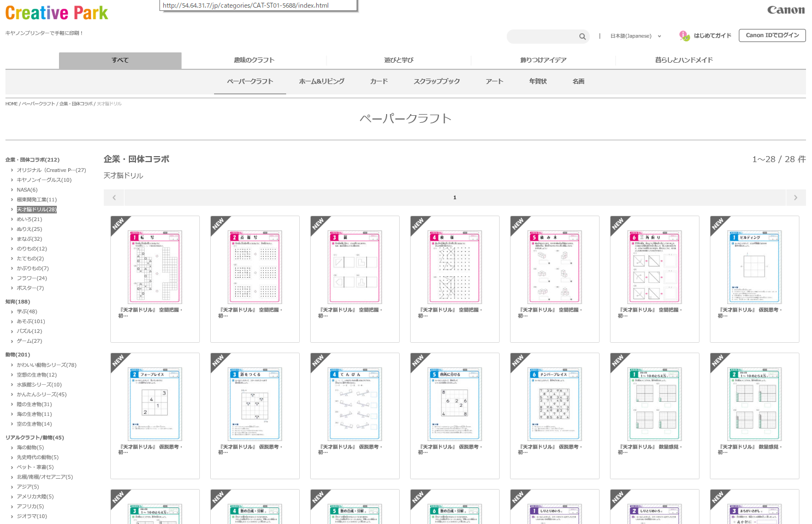Image resolution: width=812 pixels, height=524 pixels.
Task: Open キヤノンイーグルス(10) sidebar item
Action: tap(44, 180)
